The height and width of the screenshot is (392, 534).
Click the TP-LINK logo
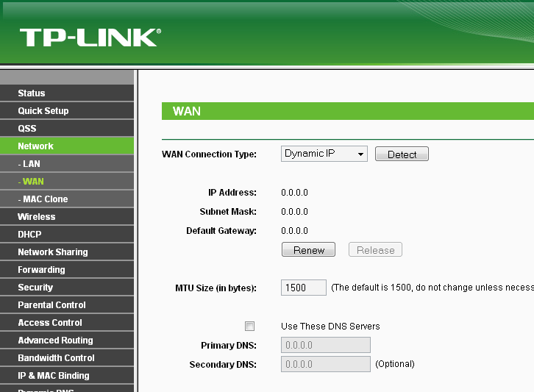(90, 38)
